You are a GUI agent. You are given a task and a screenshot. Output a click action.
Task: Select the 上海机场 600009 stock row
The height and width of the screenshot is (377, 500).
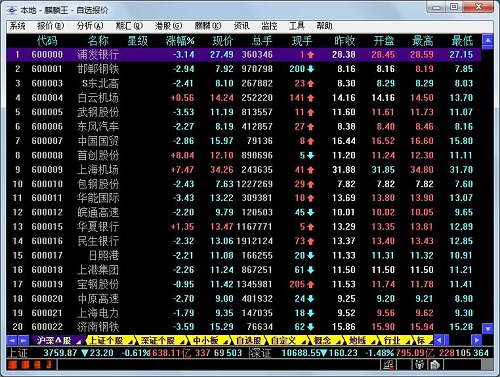[244, 170]
